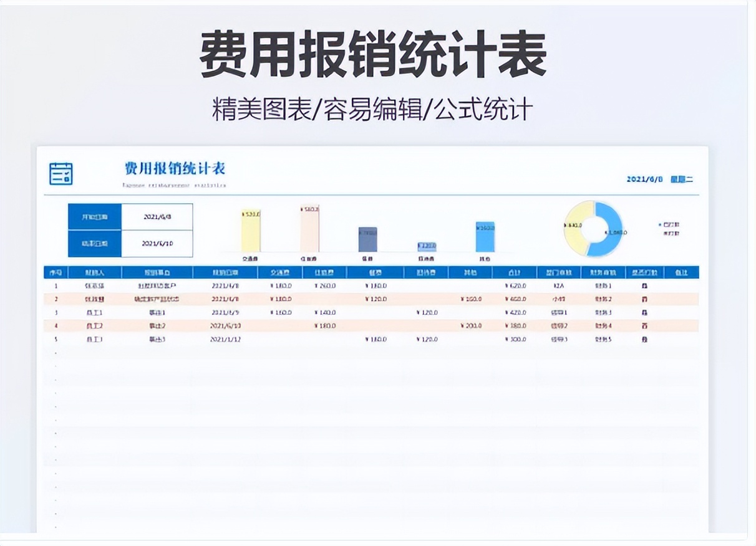This screenshot has height=546, width=756.
Task: Open the 结束日期 date field showing 2021/6/10
Action: (159, 243)
